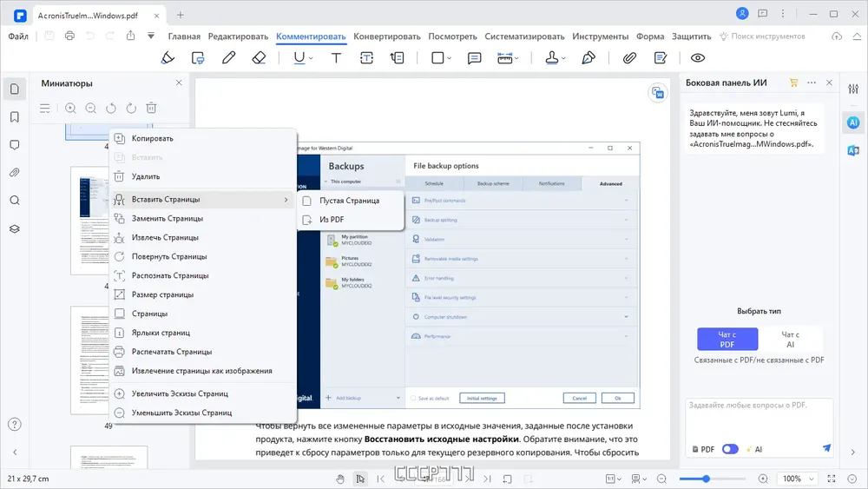Click the Чат с PDF button
The height and width of the screenshot is (489, 868).
point(727,339)
